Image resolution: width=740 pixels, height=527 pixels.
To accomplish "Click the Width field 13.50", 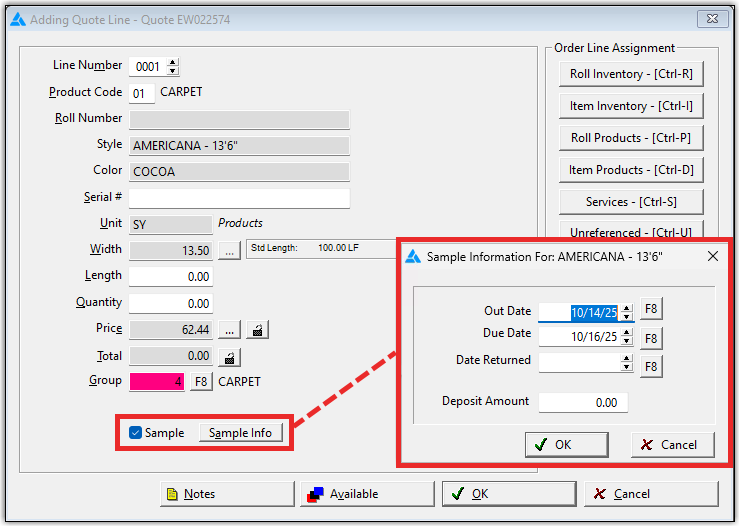I will [171, 251].
